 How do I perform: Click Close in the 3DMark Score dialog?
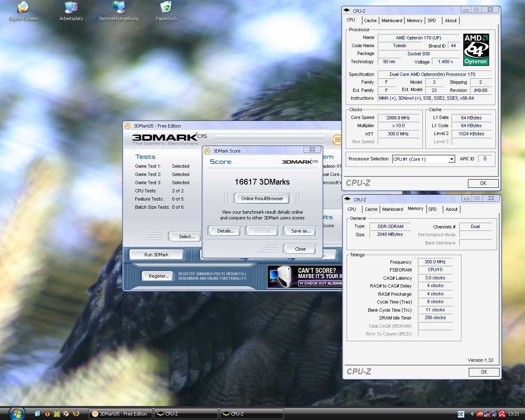point(300,249)
